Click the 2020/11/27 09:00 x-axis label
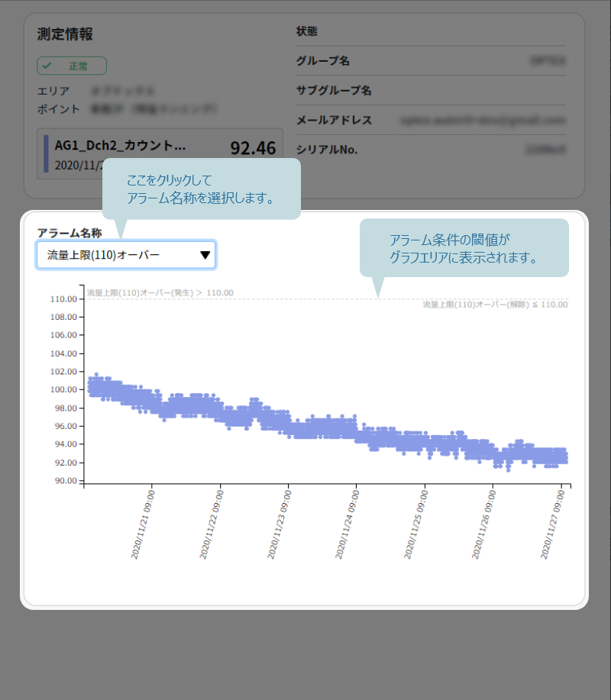Screen dimensions: 611x700 (552, 524)
